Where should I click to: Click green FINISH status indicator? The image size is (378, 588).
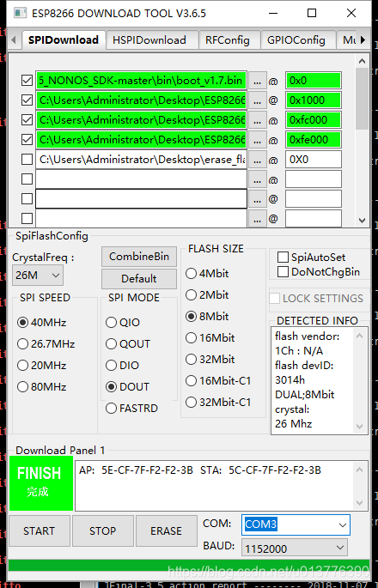pyautogui.click(x=41, y=483)
